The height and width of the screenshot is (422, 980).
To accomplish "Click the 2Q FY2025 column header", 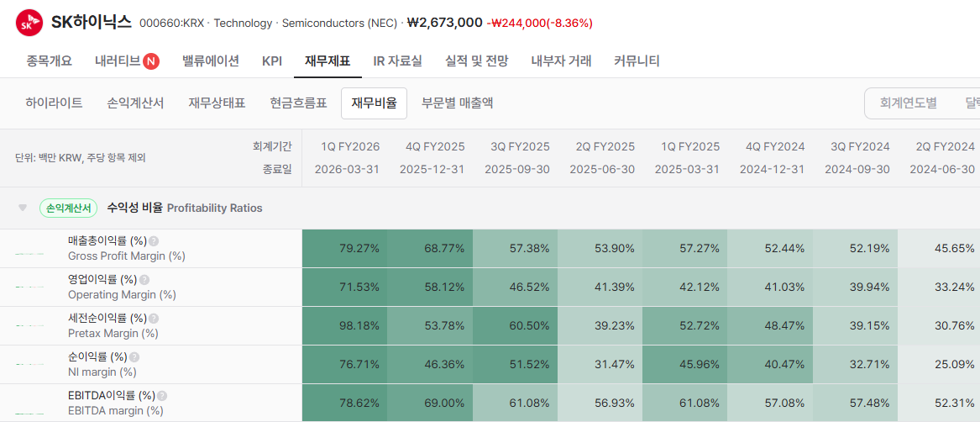I will [605, 147].
